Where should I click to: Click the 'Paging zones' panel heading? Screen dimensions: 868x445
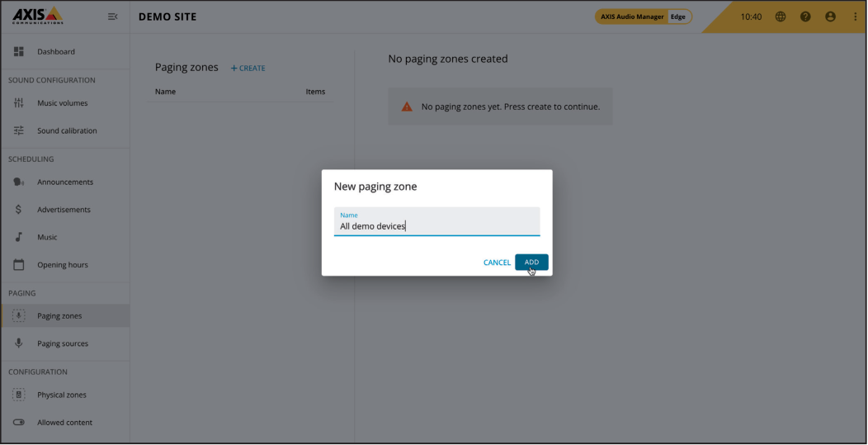point(186,67)
